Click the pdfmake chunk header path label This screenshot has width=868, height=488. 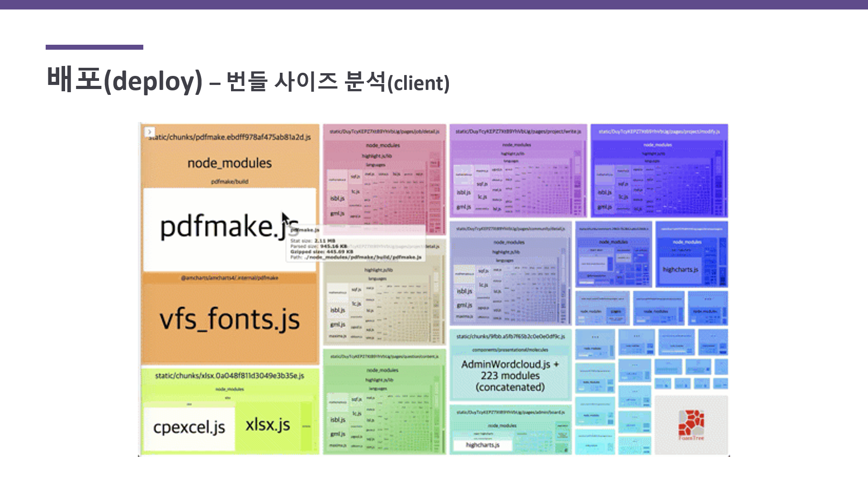point(231,137)
